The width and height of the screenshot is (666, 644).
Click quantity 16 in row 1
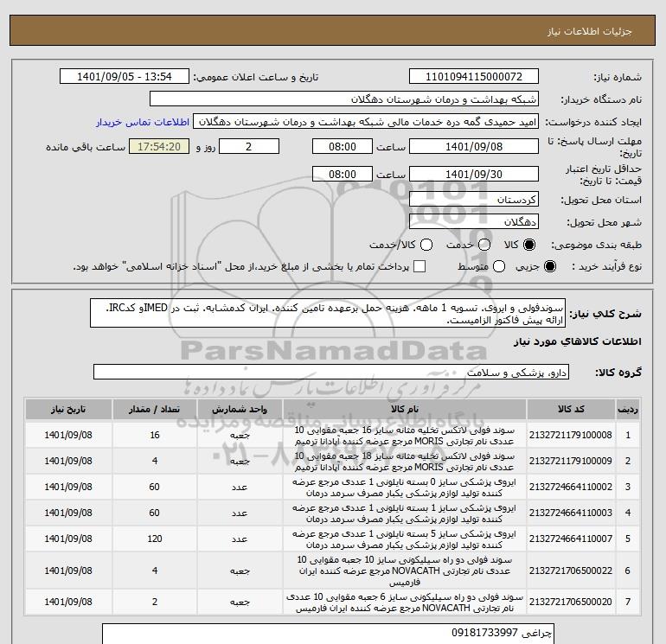[x=155, y=435]
